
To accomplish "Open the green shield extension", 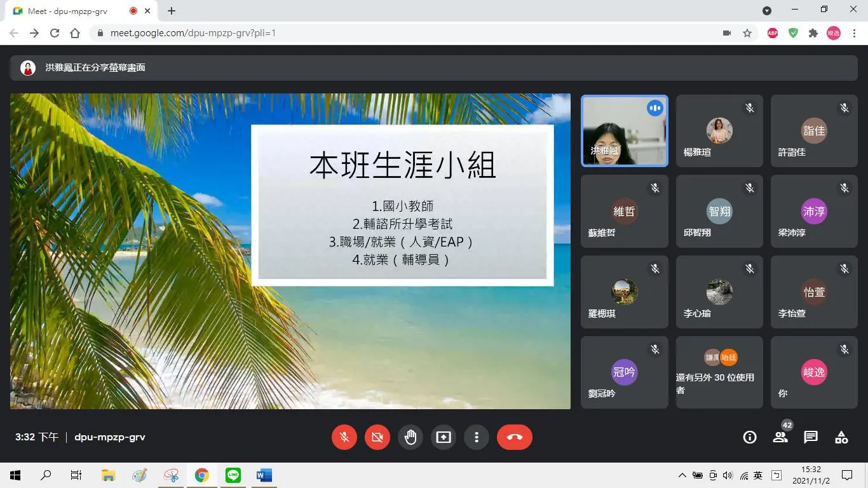I will (x=793, y=33).
